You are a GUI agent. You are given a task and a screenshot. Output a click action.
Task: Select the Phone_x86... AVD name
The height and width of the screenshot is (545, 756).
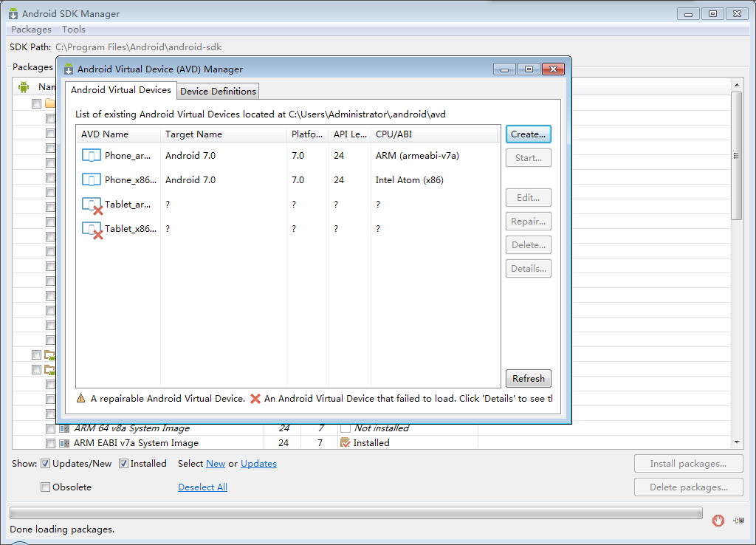131,180
